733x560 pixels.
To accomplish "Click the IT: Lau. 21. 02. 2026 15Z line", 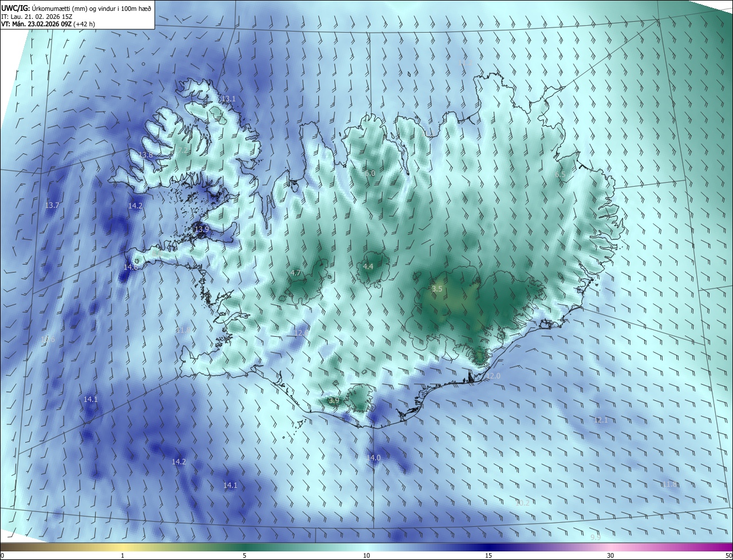I will (x=37, y=17).
